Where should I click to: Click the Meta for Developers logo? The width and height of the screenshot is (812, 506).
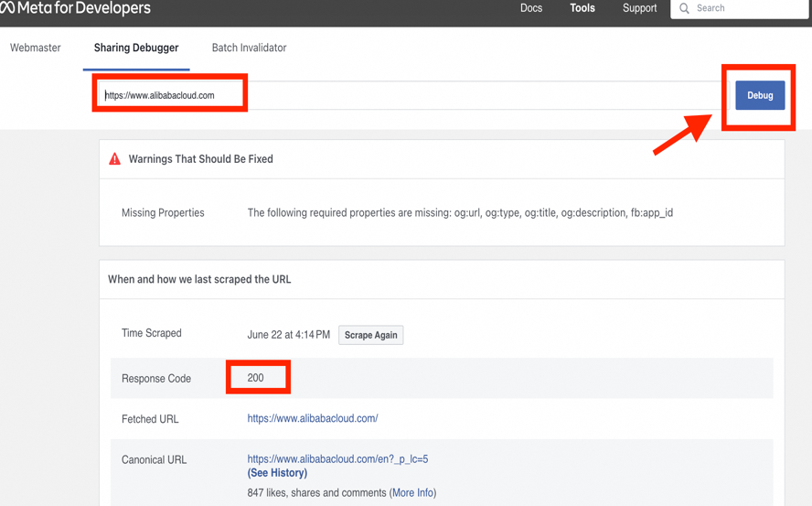click(76, 7)
